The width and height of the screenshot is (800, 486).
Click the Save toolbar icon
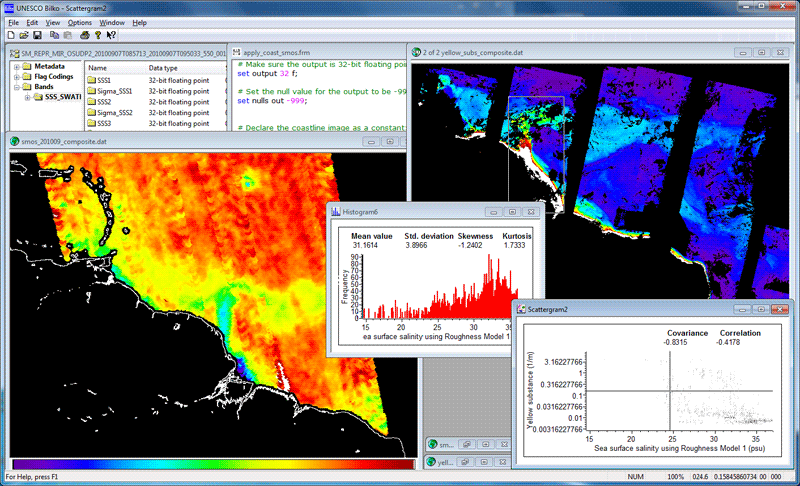tap(37, 35)
